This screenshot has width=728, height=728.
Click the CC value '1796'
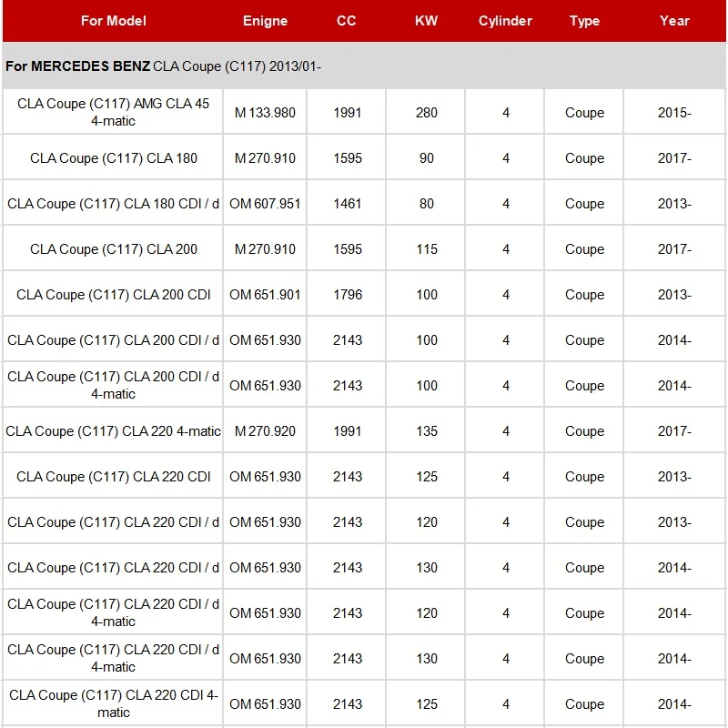[348, 295]
